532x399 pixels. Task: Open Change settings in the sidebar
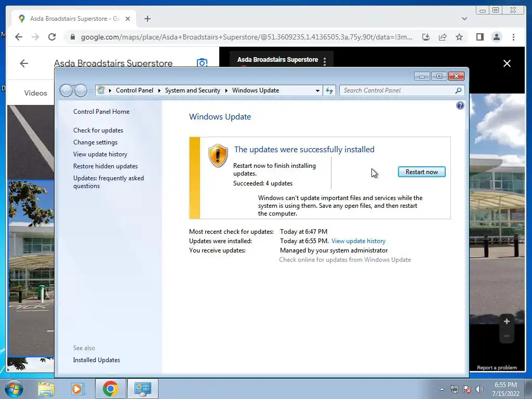96,142
